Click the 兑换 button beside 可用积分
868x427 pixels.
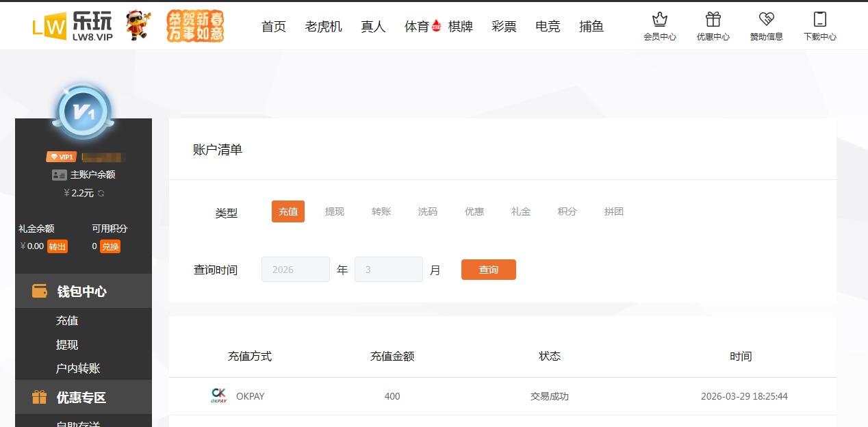pos(110,246)
